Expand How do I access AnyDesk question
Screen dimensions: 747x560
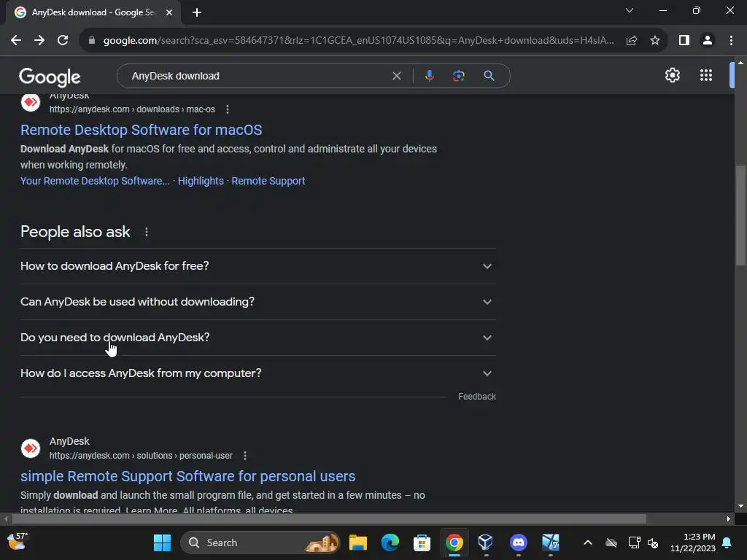(258, 373)
